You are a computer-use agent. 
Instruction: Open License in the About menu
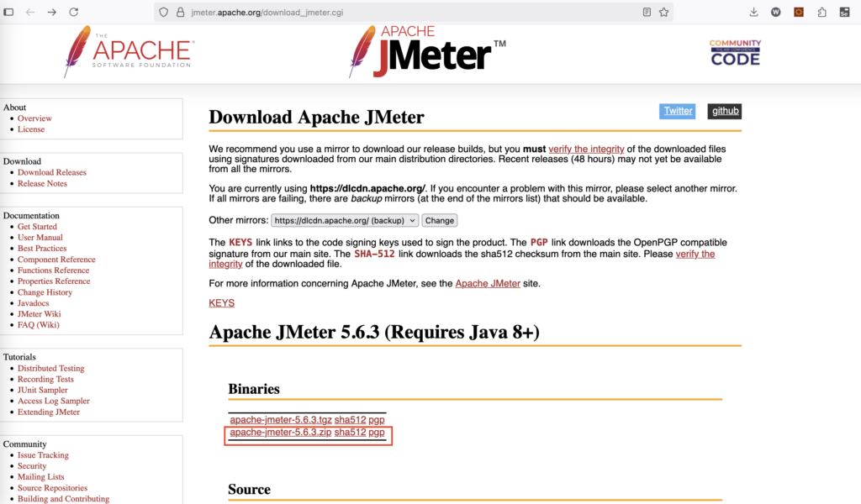click(x=31, y=129)
